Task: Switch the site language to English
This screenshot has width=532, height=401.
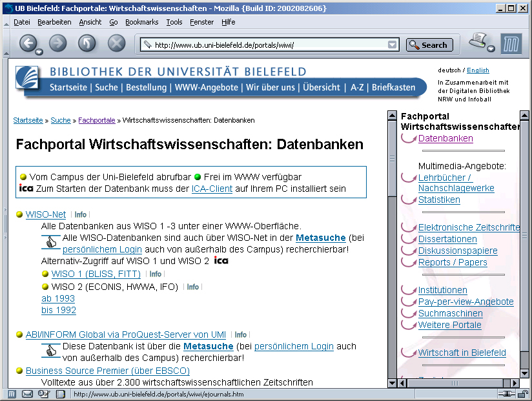Action: tap(478, 70)
